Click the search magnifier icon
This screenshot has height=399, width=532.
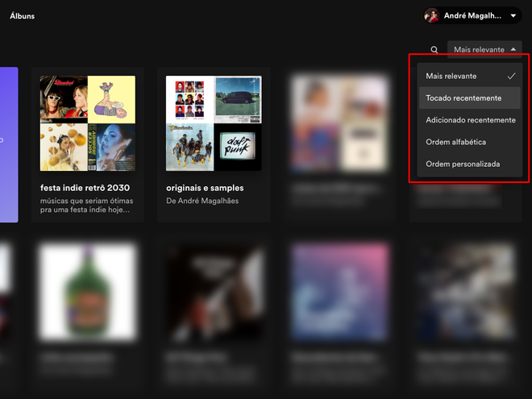pyautogui.click(x=434, y=50)
